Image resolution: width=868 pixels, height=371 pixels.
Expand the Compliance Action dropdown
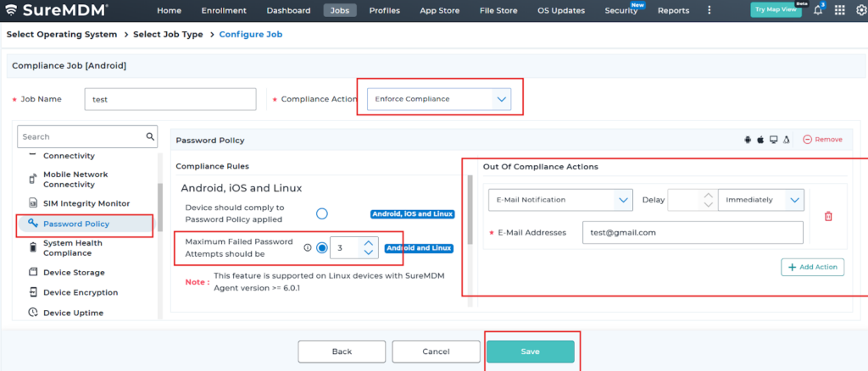click(440, 99)
